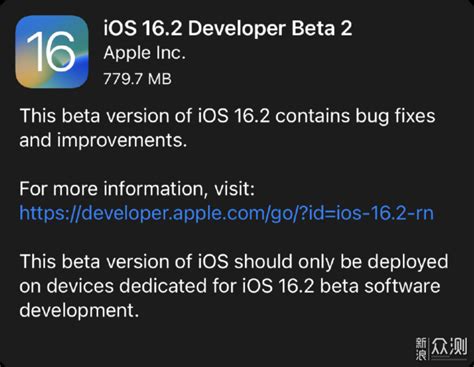Image resolution: width=474 pixels, height=367 pixels.
Task: Click the '?id=ios-16.2-rn' part of the URL
Action: (367, 213)
